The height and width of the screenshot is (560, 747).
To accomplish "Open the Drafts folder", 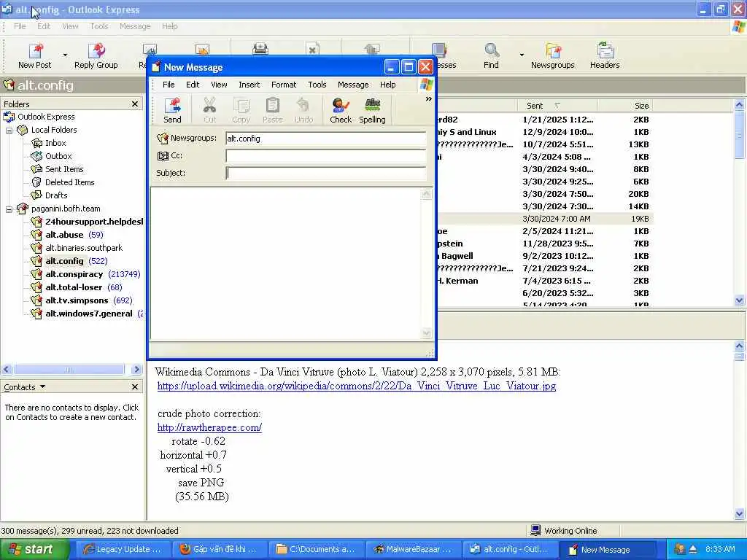I will click(55, 195).
